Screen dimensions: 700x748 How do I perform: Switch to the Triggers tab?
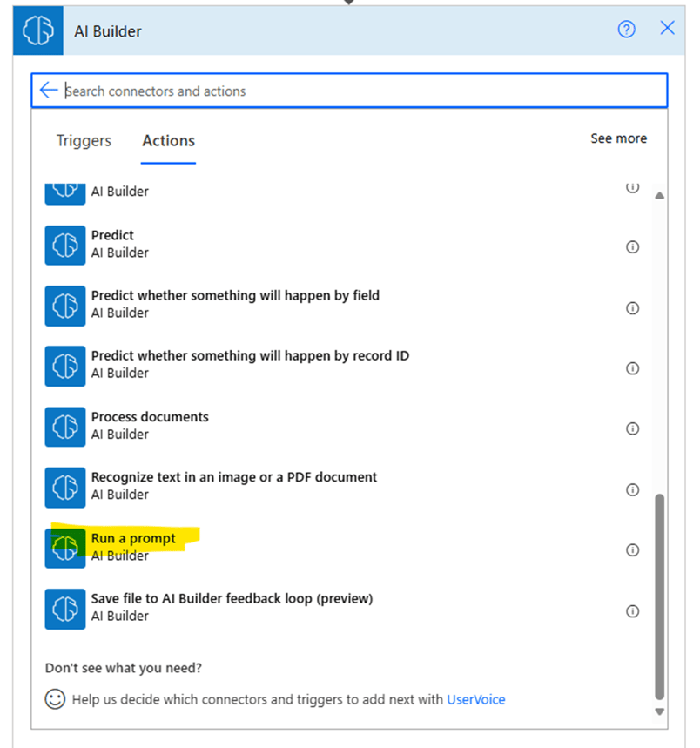tap(84, 141)
